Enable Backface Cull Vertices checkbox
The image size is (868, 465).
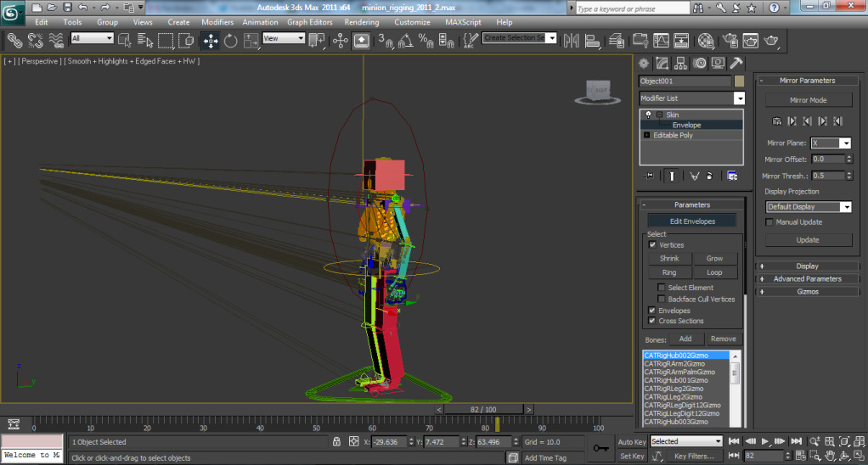click(661, 299)
